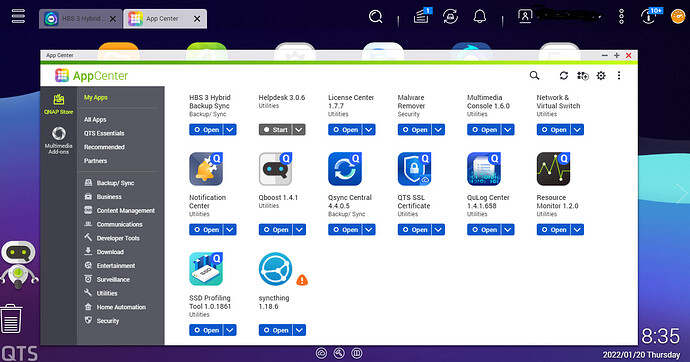This screenshot has height=362, width=690.
Task: Click the desktop search magnifier icon
Action: click(375, 17)
